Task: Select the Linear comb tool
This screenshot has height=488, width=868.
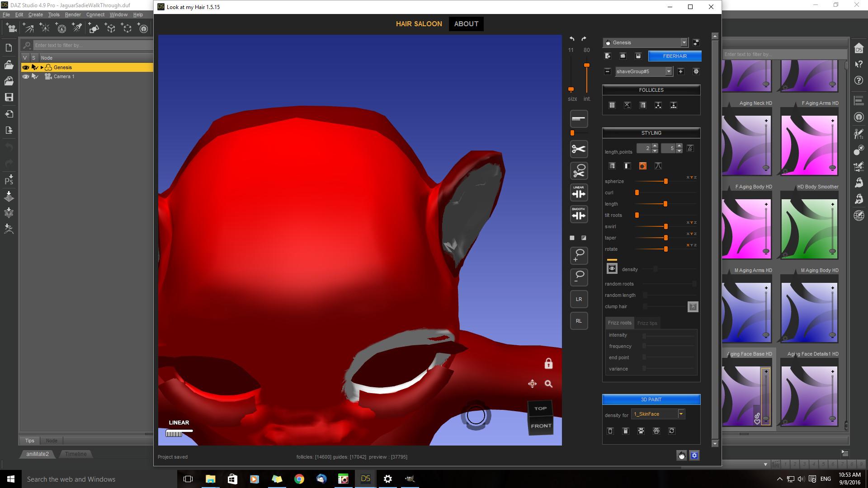Action: (579, 193)
